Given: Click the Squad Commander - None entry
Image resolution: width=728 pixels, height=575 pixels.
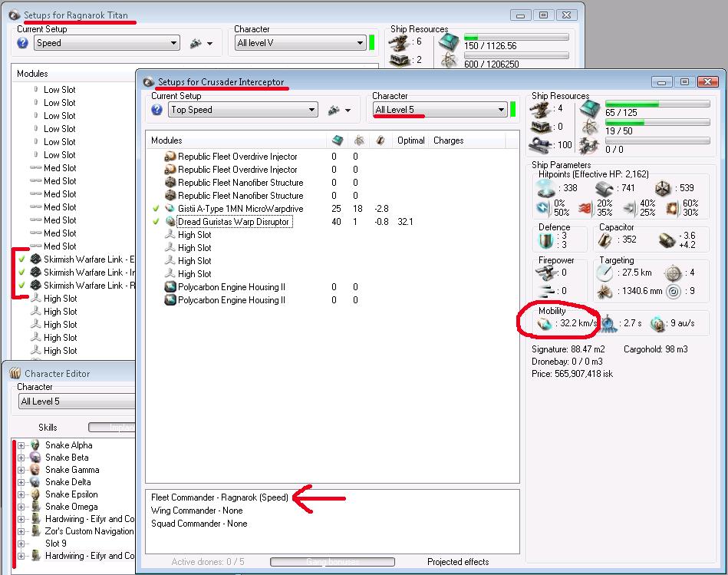Looking at the screenshot, I should [199, 524].
